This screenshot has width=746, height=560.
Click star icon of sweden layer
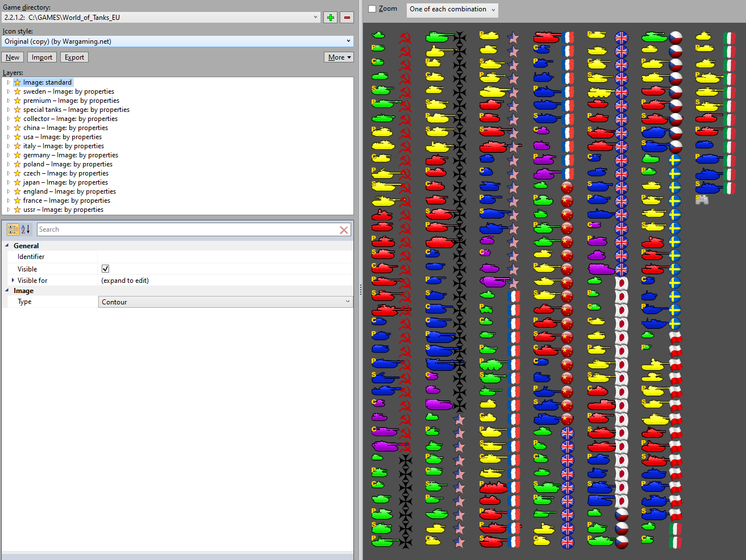pos(17,91)
